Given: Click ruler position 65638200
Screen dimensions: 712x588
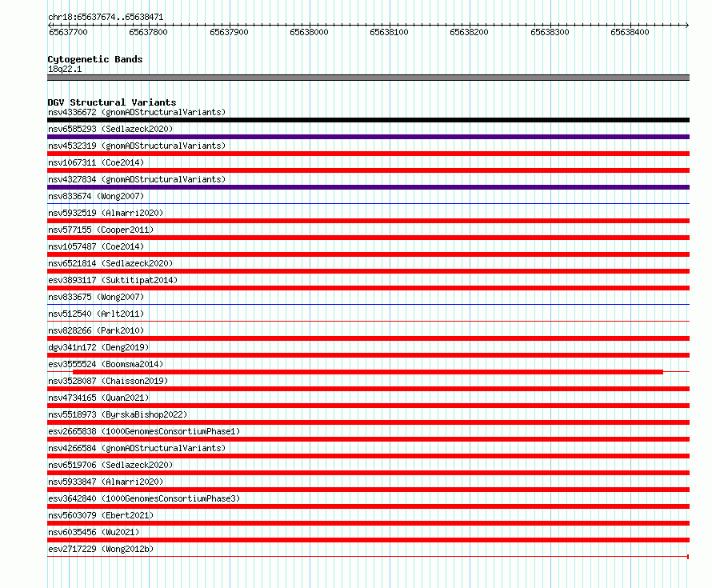Looking at the screenshot, I should tap(469, 32).
